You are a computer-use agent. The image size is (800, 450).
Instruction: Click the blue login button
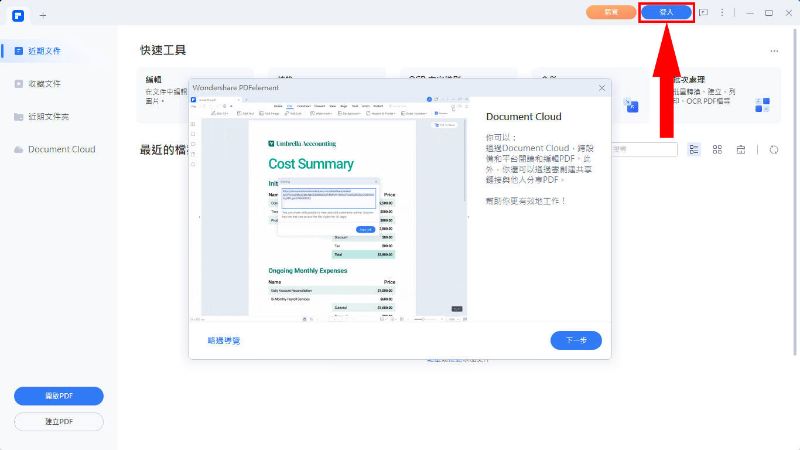pos(666,12)
